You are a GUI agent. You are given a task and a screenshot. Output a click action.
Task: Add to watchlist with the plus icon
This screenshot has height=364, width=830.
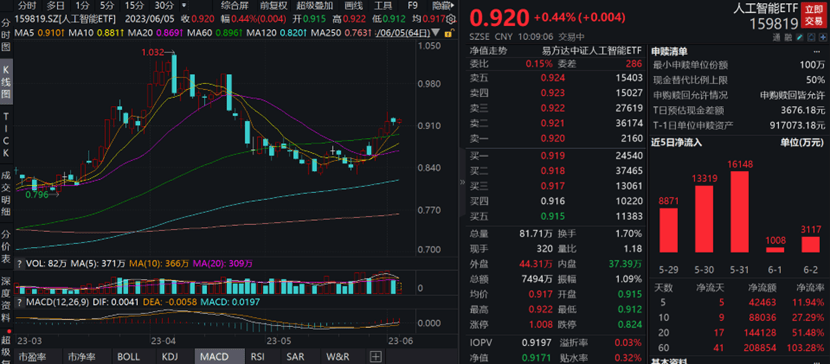[x=822, y=38]
